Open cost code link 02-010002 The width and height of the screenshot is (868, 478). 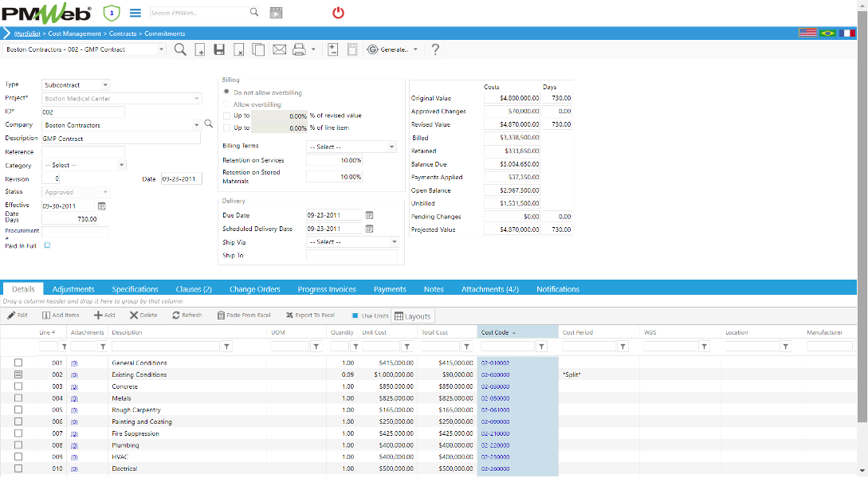click(x=495, y=363)
